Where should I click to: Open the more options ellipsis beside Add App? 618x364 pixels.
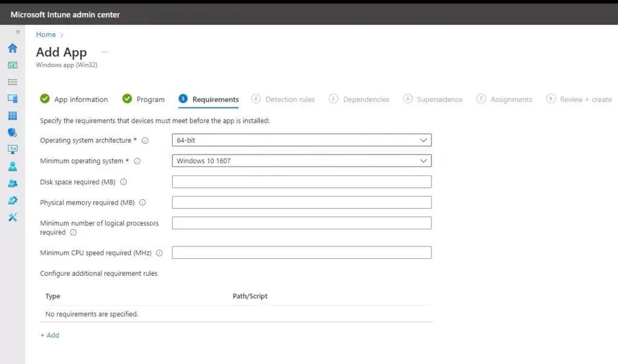[104, 52]
